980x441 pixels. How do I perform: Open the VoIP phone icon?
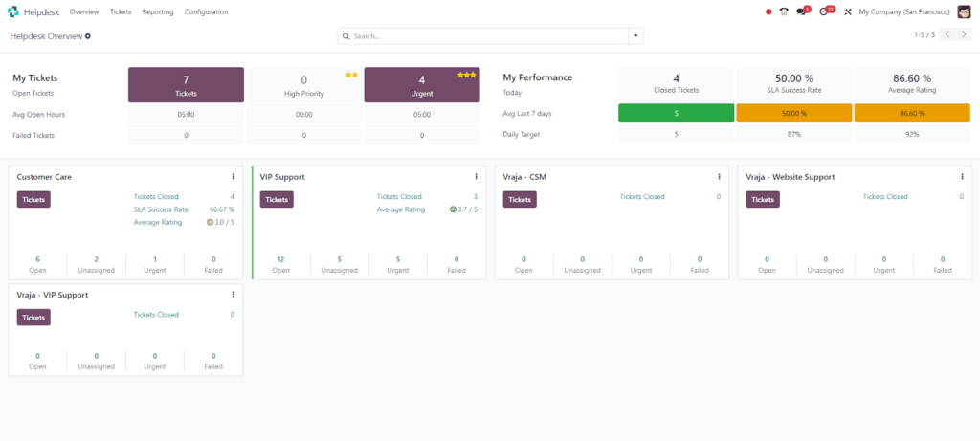pyautogui.click(x=784, y=11)
